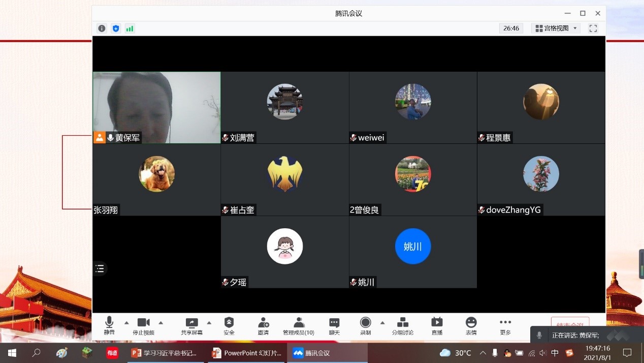Screen dimensions: 644x363
Task: Click Share Screen (共享屏幕) button
Action: [x=191, y=325]
